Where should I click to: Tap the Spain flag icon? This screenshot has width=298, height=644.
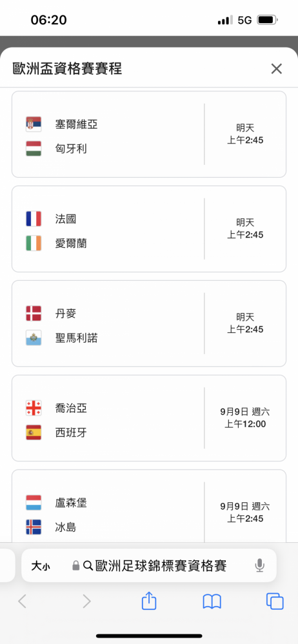34,433
